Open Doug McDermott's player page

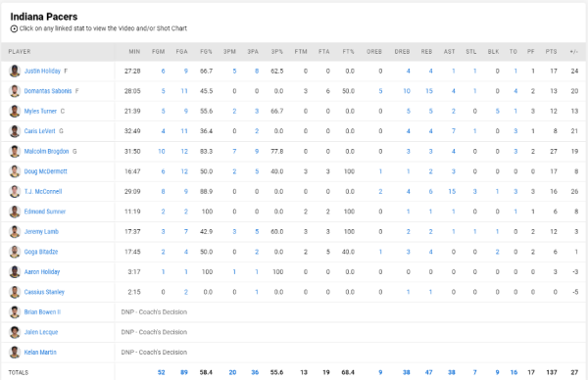pyautogui.click(x=46, y=171)
